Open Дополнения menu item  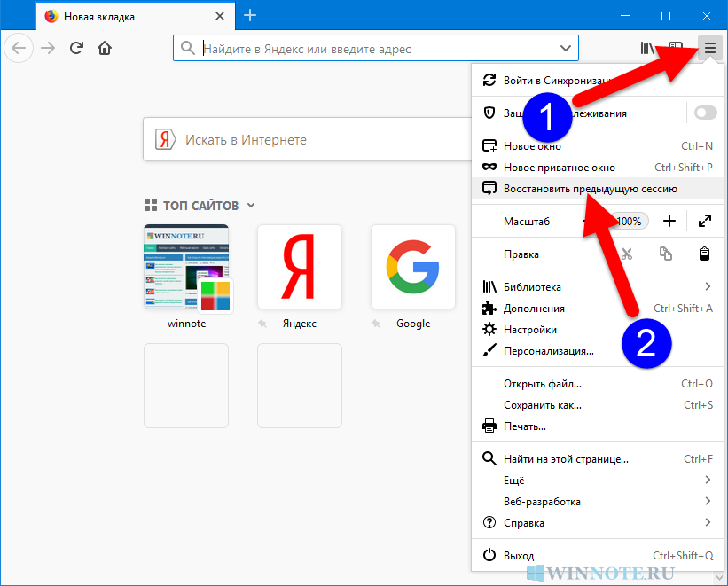point(598,309)
